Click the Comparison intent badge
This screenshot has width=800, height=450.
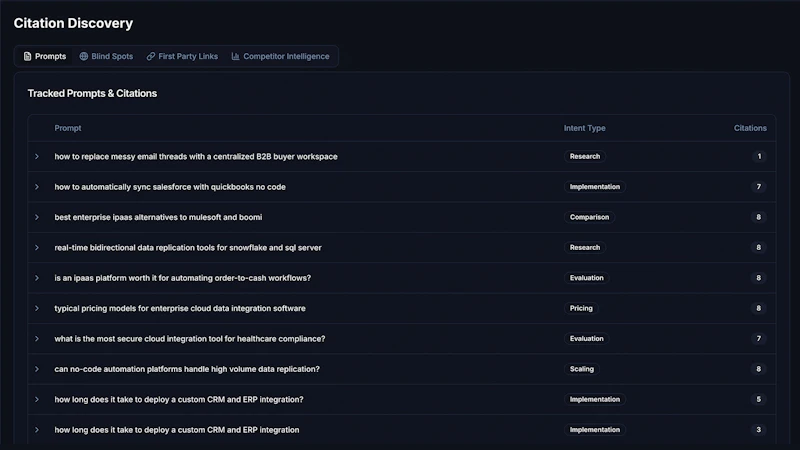589,217
